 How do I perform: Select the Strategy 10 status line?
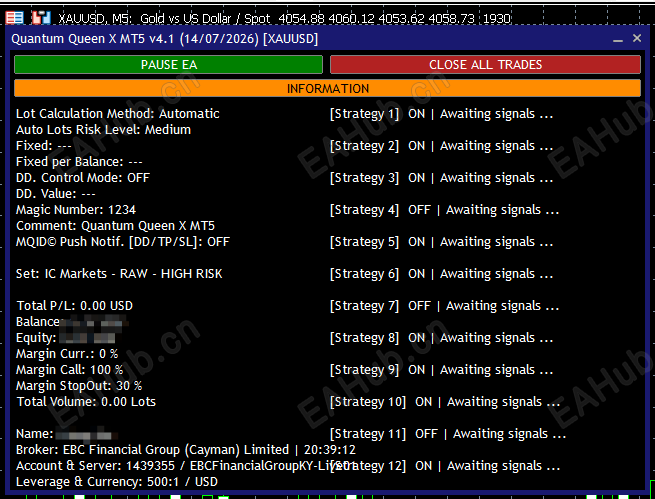445,402
